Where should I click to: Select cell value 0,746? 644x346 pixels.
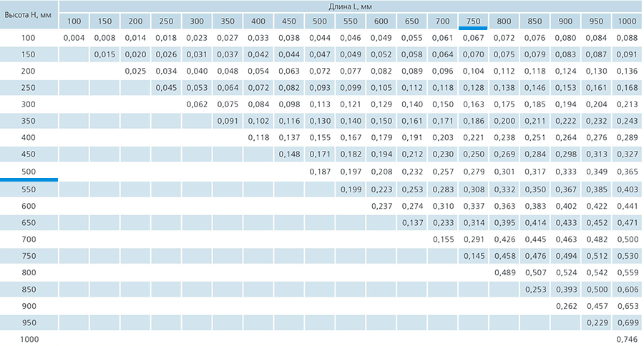[x=627, y=340]
